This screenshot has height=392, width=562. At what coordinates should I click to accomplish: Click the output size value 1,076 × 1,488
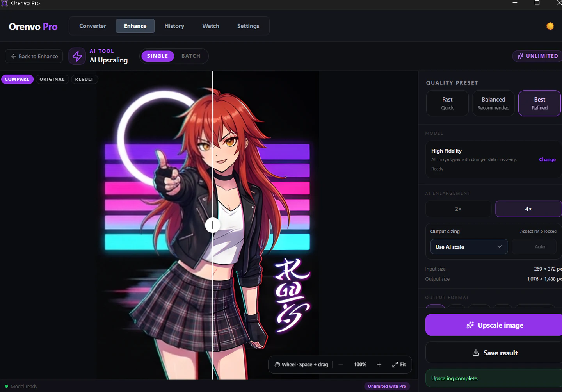click(x=544, y=279)
